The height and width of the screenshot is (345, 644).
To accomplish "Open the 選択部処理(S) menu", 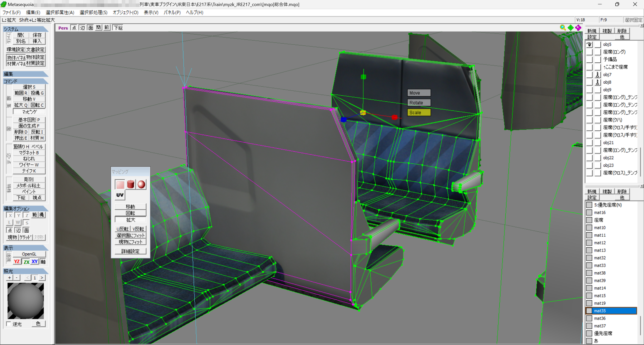I will [x=93, y=12].
